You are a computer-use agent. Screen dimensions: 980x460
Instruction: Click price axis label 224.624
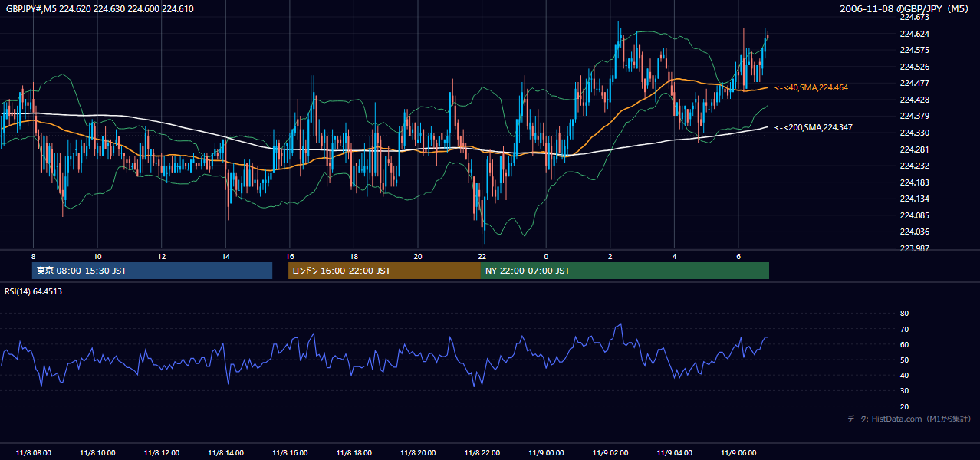(914, 34)
